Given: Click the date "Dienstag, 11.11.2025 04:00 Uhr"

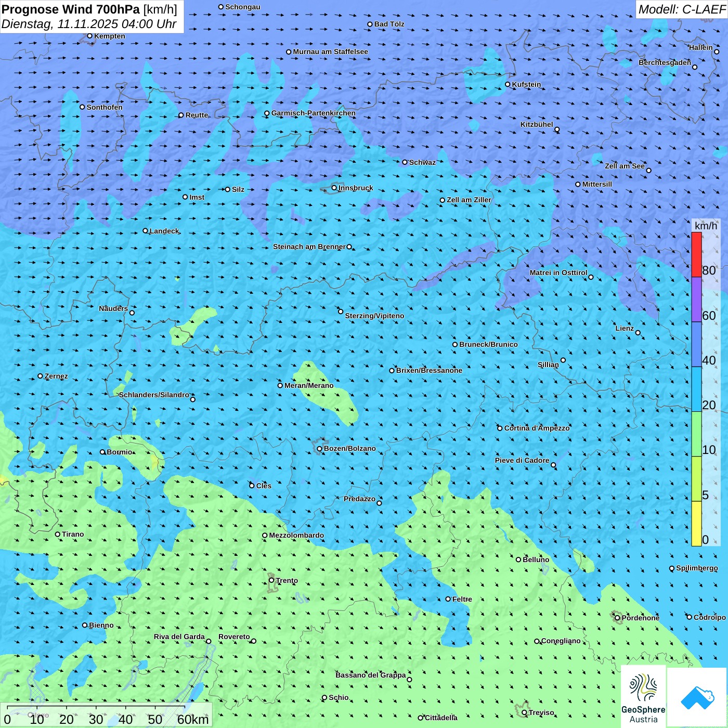Looking at the screenshot, I should pos(89,24).
